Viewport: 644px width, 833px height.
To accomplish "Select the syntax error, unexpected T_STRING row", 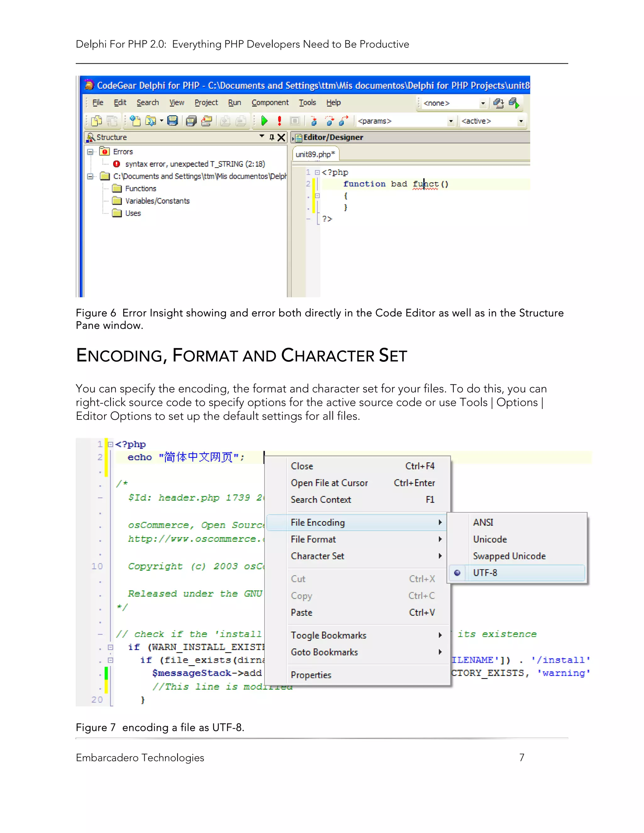I will (x=195, y=164).
